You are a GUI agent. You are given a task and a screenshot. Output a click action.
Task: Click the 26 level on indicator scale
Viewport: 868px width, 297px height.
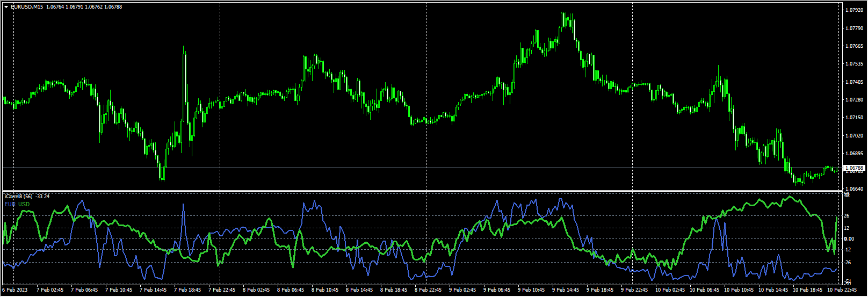847,216
